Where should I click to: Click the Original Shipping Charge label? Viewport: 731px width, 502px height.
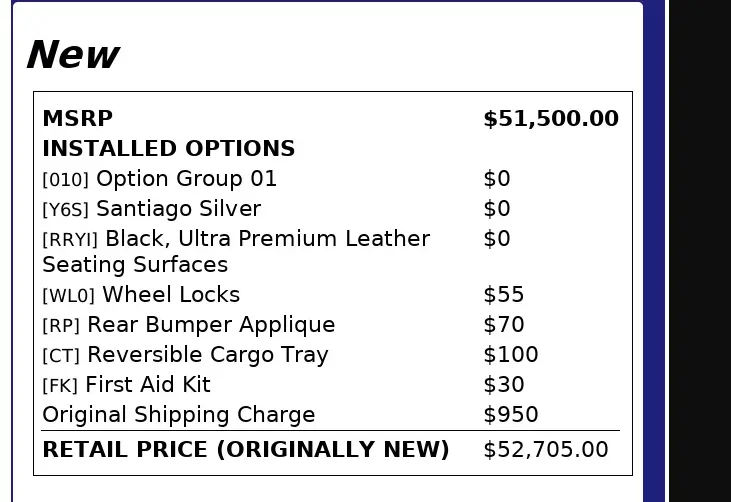pos(179,414)
